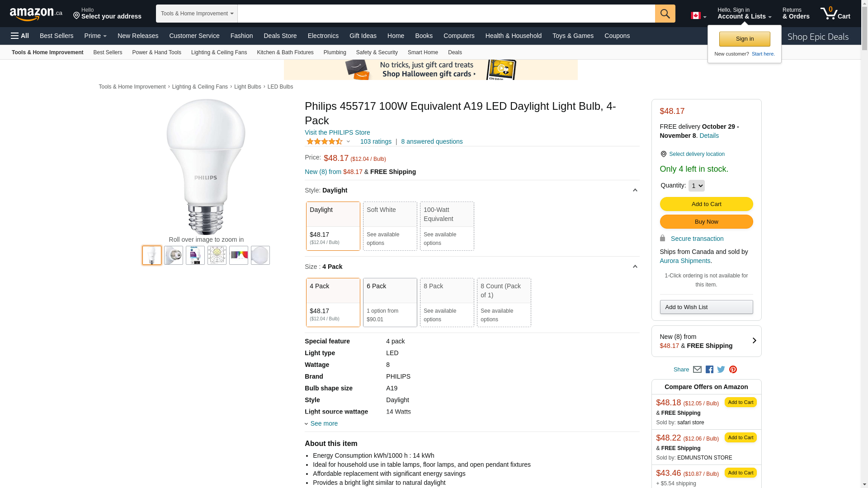Click the Amazon.ca logo

tap(36, 14)
